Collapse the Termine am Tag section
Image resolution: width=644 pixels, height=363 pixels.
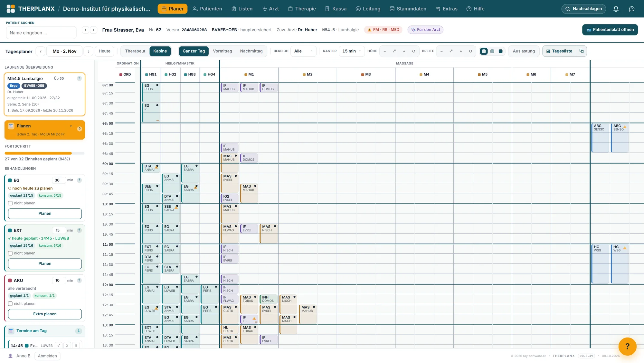[x=44, y=331]
